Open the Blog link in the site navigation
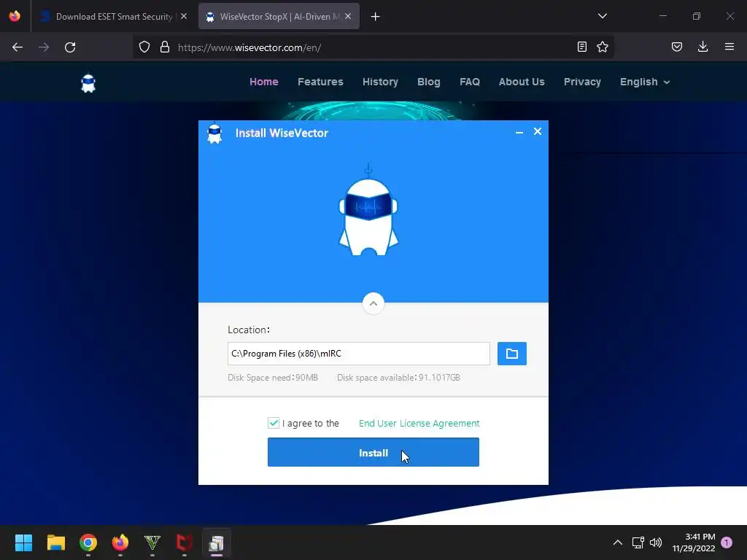This screenshot has height=560, width=747. (429, 82)
